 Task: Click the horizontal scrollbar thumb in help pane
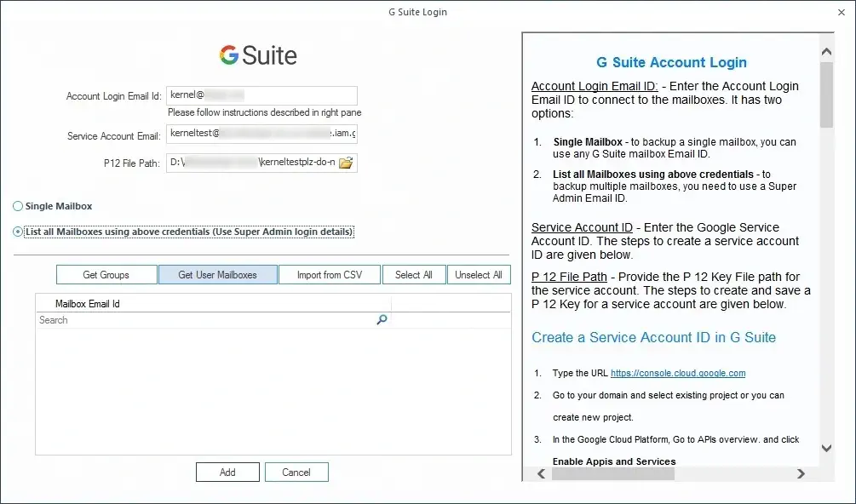coord(613,473)
